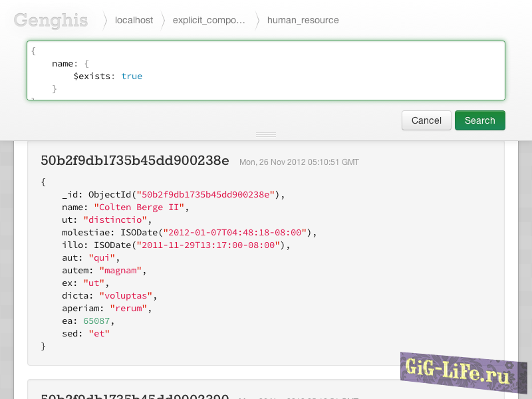
Task: Grab the search panel resize handle
Action: click(266, 134)
